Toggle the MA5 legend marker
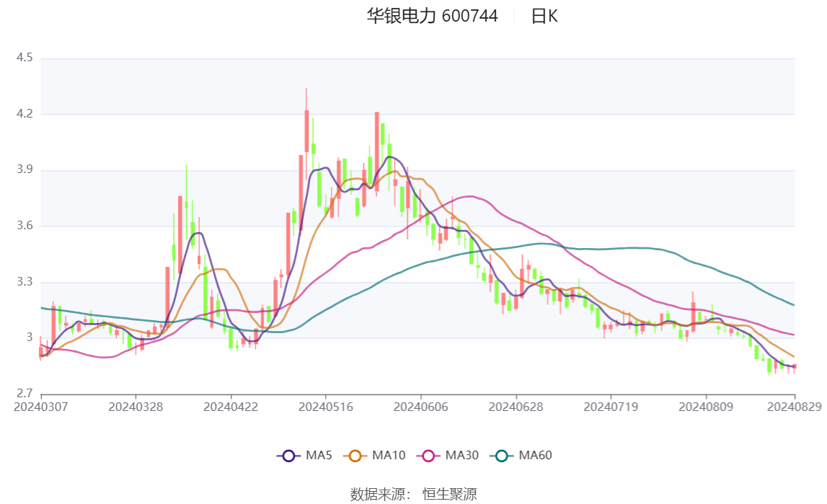This screenshot has width=827, height=504. coord(288,456)
